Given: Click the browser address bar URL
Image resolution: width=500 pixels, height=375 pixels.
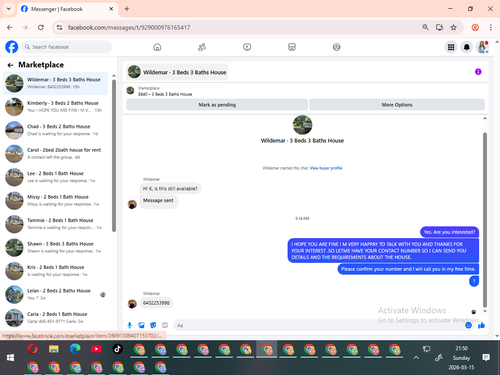Looking at the screenshot, I should point(129,27).
